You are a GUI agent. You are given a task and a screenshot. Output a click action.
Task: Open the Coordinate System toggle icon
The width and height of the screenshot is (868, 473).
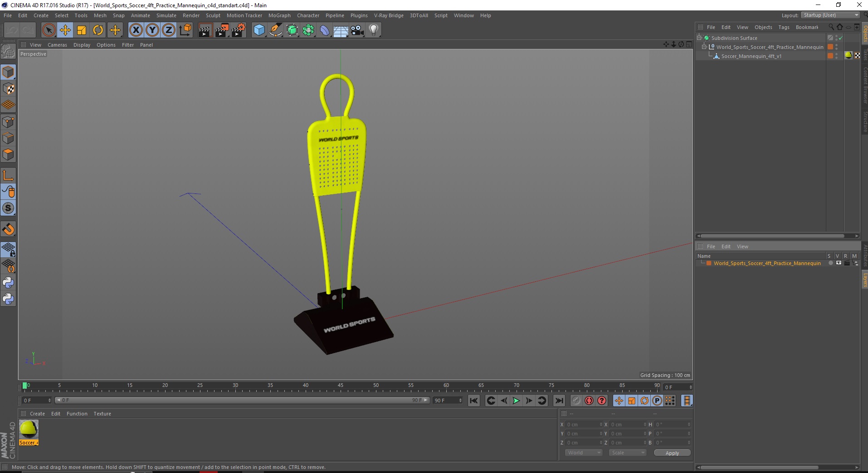point(185,30)
